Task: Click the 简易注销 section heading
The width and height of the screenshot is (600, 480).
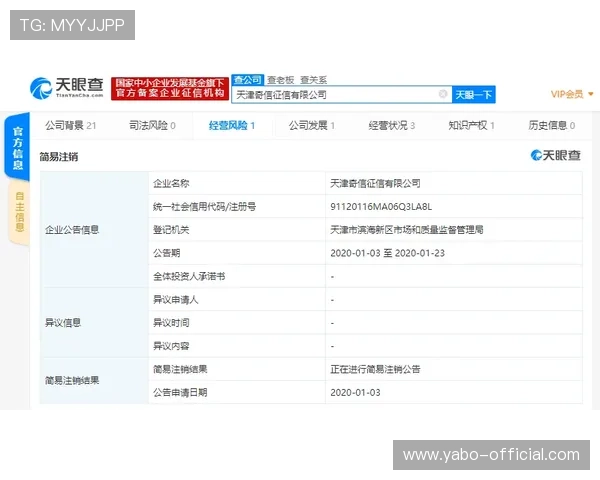Action: pyautogui.click(x=59, y=157)
